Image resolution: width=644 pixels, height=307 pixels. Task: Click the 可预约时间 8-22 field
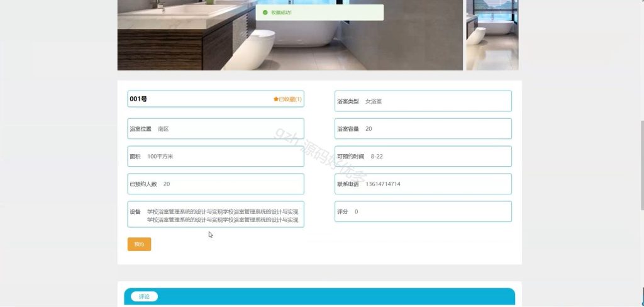pos(423,156)
